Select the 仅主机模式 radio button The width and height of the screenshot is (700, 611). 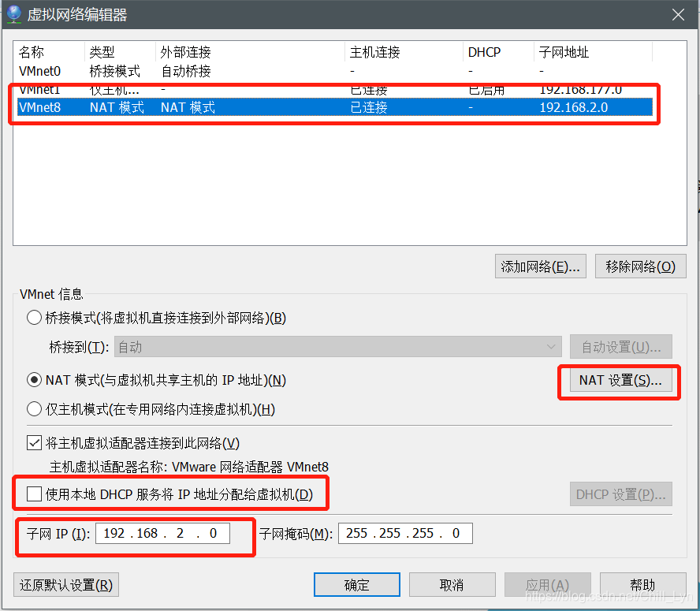pos(35,409)
